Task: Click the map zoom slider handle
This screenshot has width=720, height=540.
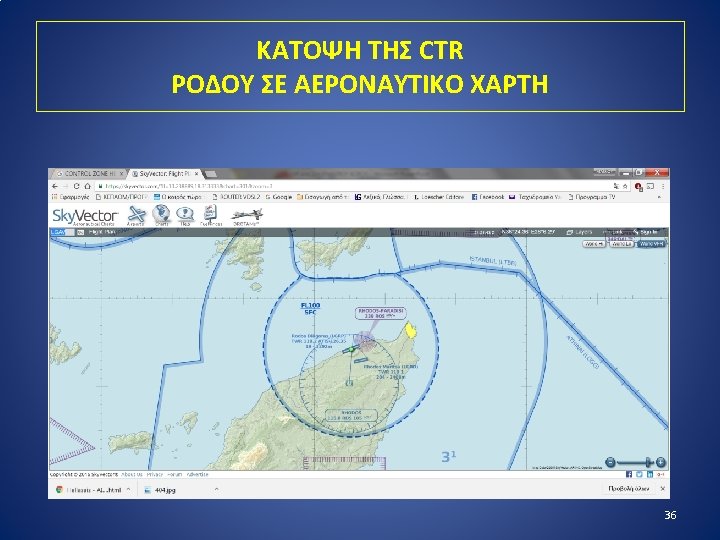Action: click(649, 462)
